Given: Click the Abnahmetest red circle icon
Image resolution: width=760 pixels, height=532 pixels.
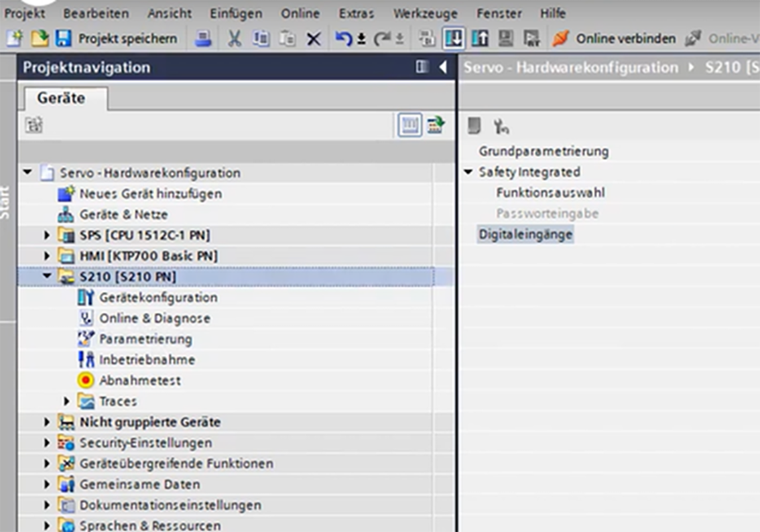Looking at the screenshot, I should [86, 381].
